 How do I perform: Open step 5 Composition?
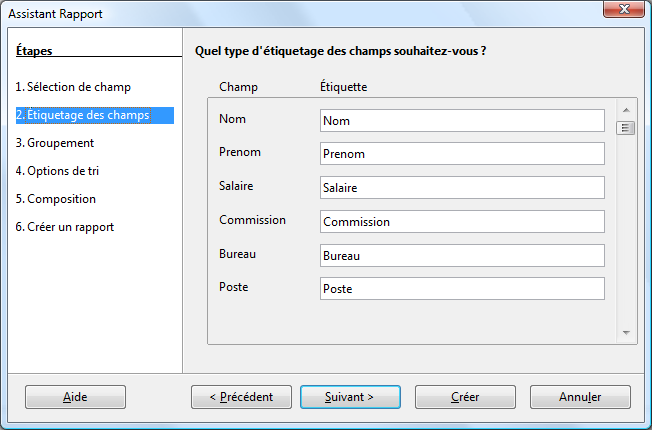56,199
